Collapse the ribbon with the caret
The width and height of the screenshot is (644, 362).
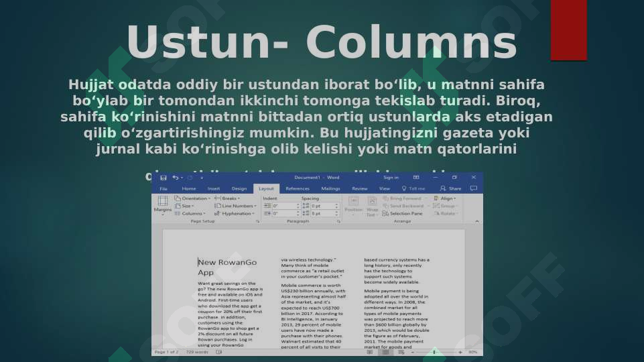(x=477, y=221)
